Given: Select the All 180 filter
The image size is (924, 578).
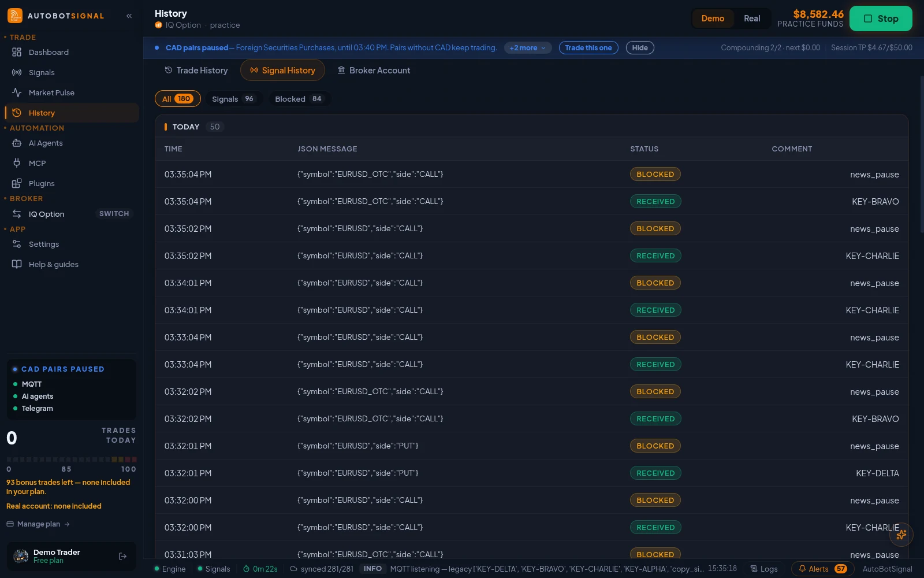Looking at the screenshot, I should pyautogui.click(x=177, y=99).
